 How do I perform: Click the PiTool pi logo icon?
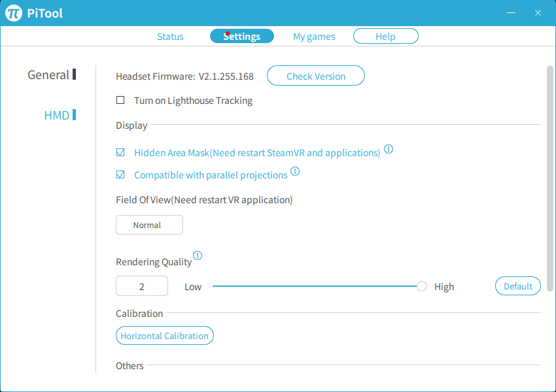14,13
